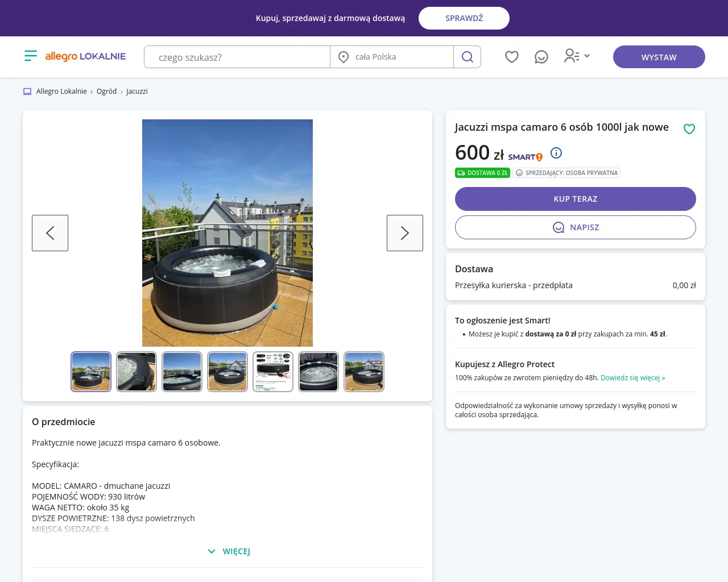The image size is (728, 582).
Task: Click the search magnifier icon
Action: 468,57
